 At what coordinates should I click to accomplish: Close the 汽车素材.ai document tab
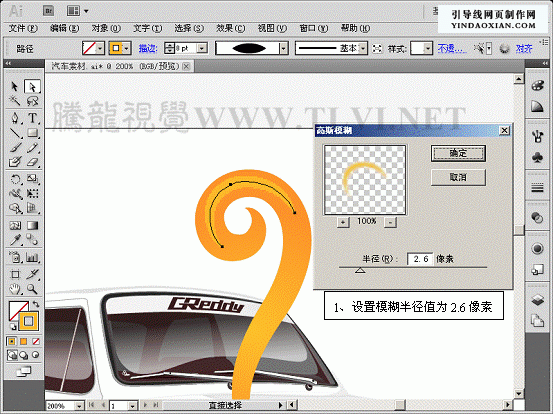pyautogui.click(x=187, y=66)
